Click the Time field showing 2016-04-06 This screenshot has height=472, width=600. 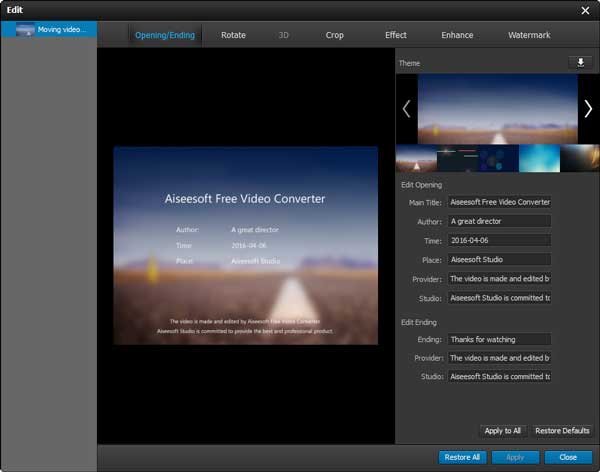click(499, 240)
